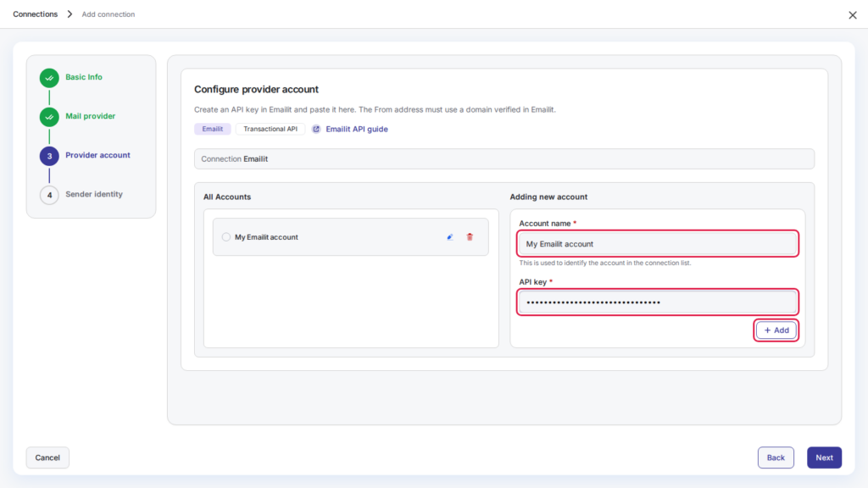Click the Sender identity step label
Viewport: 868px width, 488px height.
click(x=94, y=194)
